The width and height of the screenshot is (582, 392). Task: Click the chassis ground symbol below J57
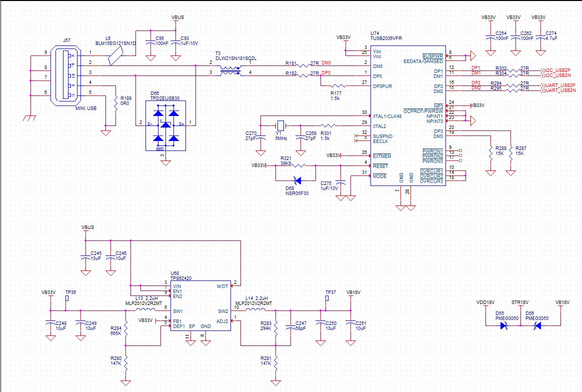(29, 118)
